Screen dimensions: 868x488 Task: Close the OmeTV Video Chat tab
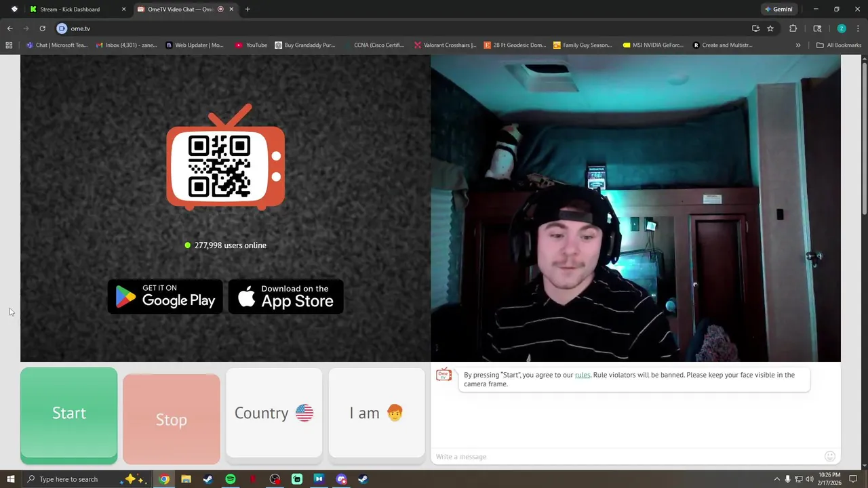[231, 9]
